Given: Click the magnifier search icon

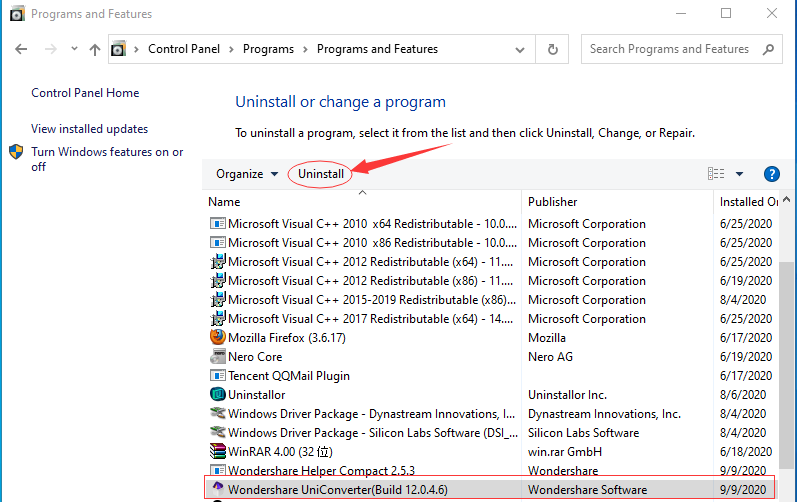Looking at the screenshot, I should [769, 49].
